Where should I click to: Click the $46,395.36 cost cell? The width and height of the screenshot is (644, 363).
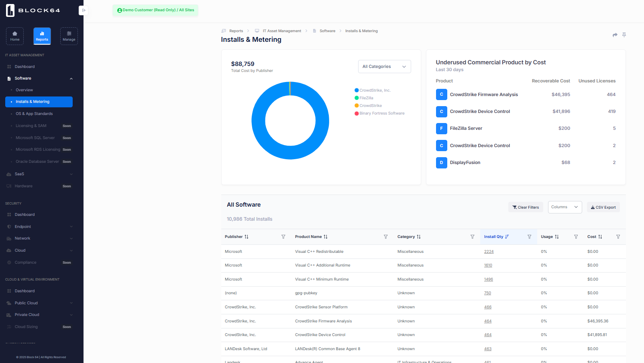[598, 321]
